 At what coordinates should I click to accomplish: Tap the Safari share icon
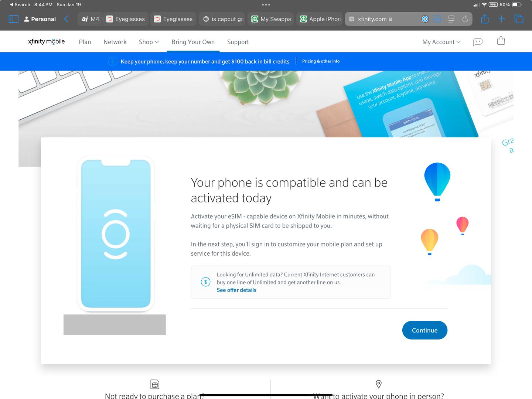click(x=485, y=19)
